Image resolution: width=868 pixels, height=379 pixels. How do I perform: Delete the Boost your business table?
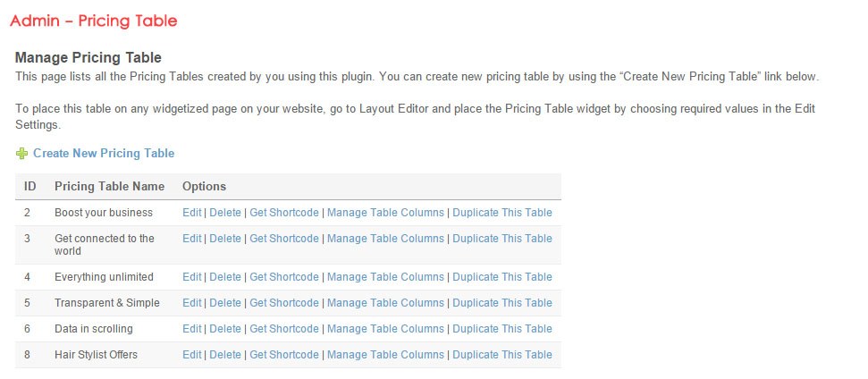225,213
